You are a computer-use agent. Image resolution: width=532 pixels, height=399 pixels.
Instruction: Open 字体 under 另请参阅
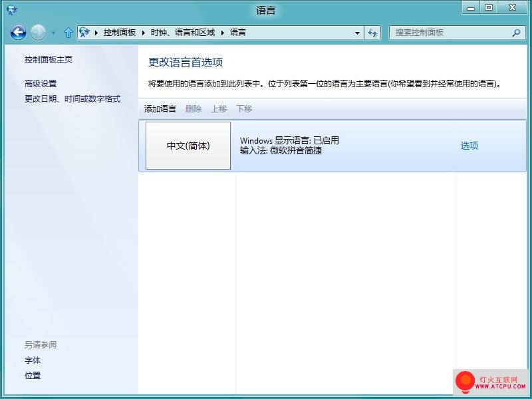coord(33,360)
